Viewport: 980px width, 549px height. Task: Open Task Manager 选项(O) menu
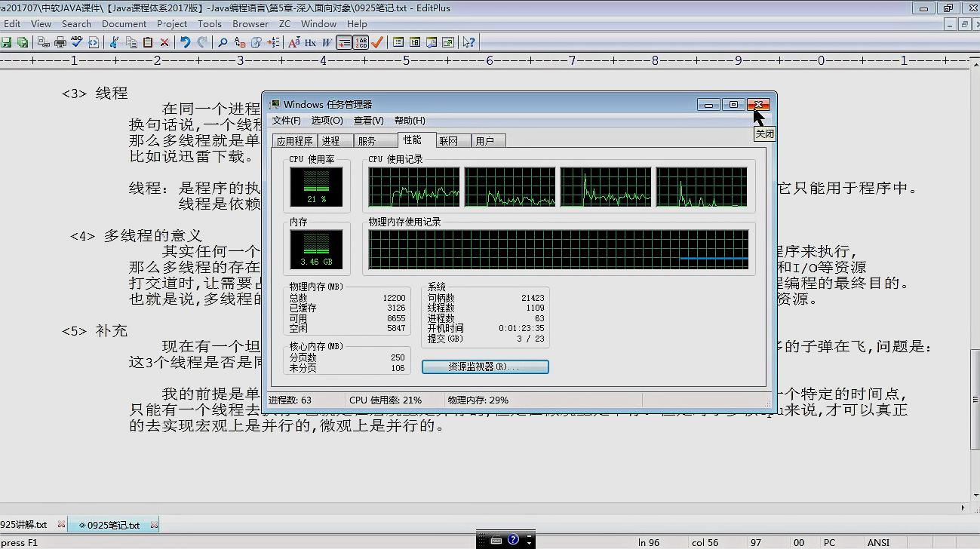(x=327, y=121)
